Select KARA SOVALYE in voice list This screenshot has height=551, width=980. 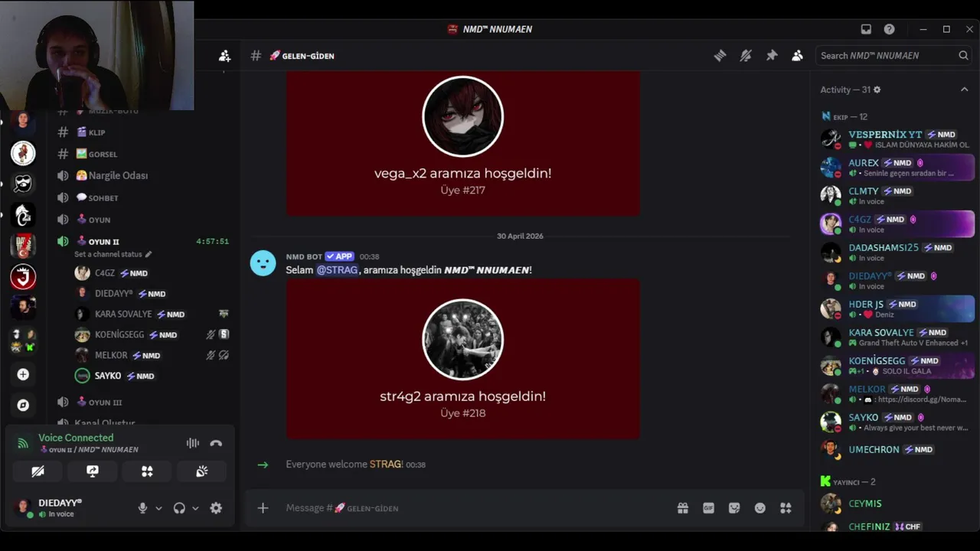pos(152,315)
